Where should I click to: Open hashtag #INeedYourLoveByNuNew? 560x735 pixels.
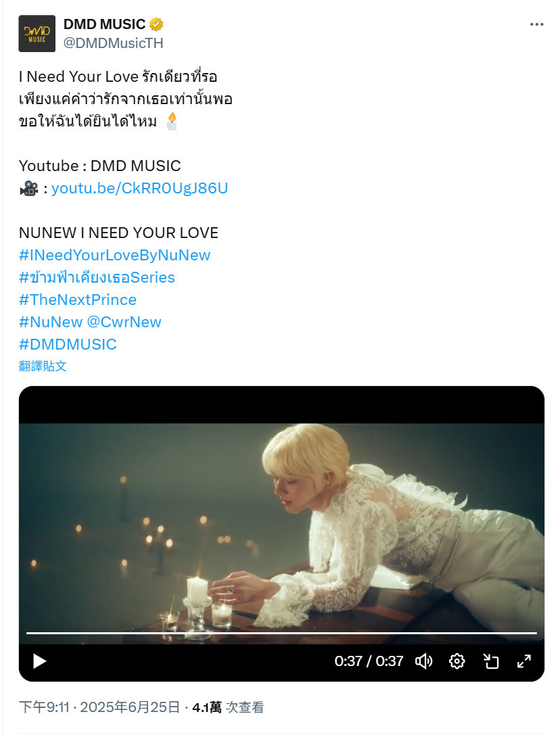pyautogui.click(x=114, y=255)
